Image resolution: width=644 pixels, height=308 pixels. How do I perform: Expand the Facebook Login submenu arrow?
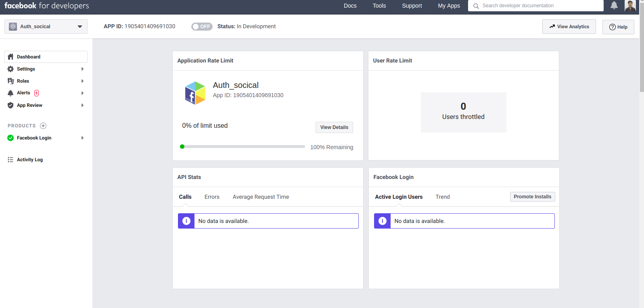coord(82,138)
